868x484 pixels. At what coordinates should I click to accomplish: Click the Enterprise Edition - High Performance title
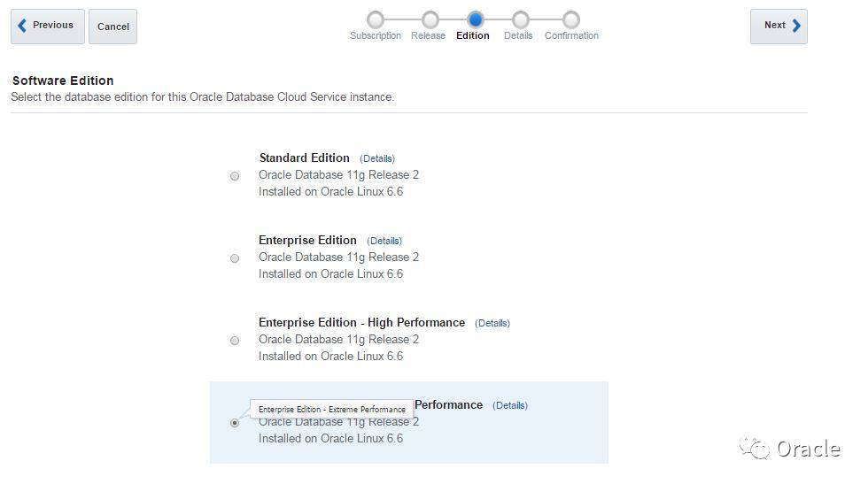(361, 323)
